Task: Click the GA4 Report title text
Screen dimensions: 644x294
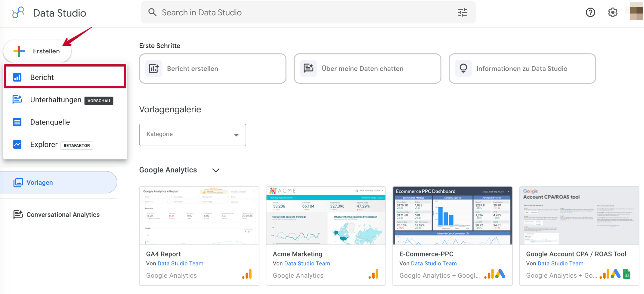Action: tap(163, 254)
